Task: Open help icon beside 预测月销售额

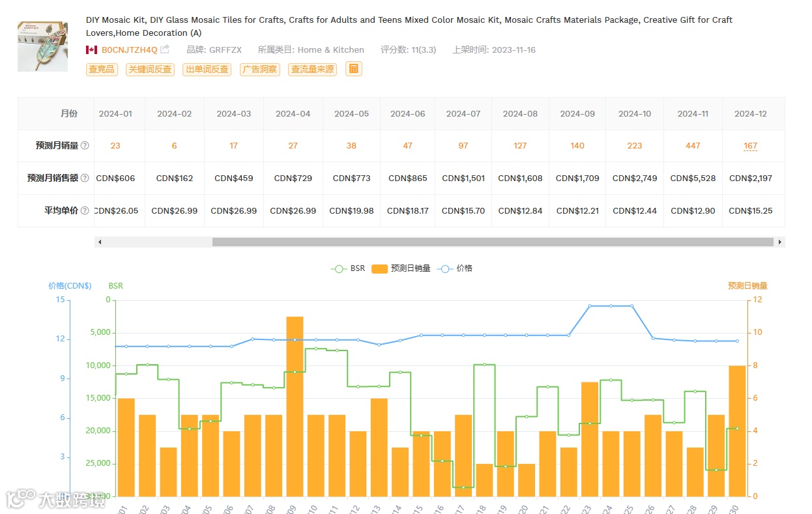Action: (x=85, y=178)
